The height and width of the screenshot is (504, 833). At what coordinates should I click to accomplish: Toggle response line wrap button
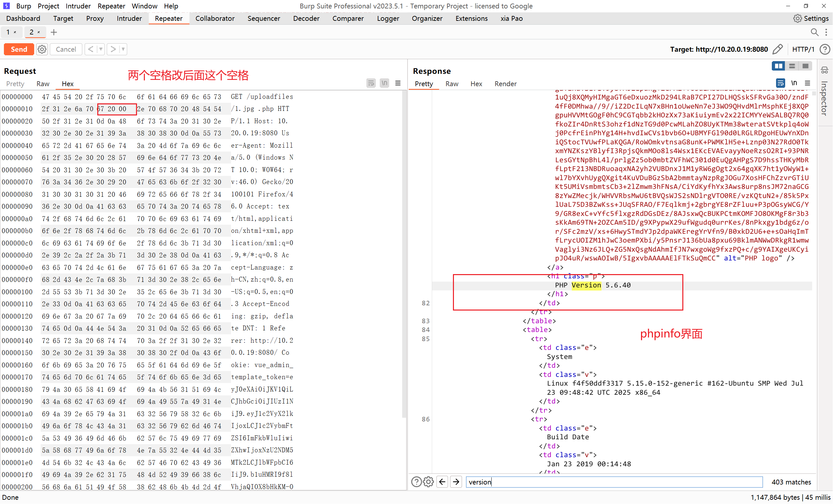(780, 83)
